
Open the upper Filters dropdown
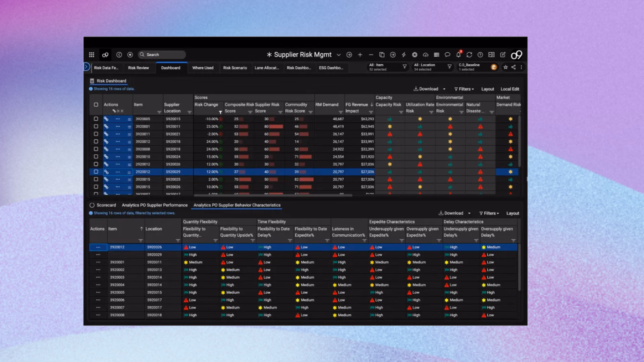pos(464,89)
